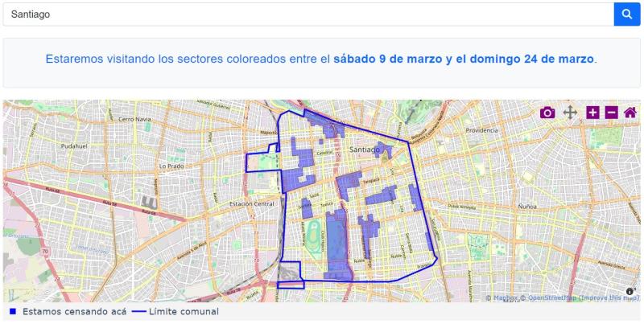Reset map view with home icon
Image resolution: width=644 pixels, height=324 pixels.
630,113
